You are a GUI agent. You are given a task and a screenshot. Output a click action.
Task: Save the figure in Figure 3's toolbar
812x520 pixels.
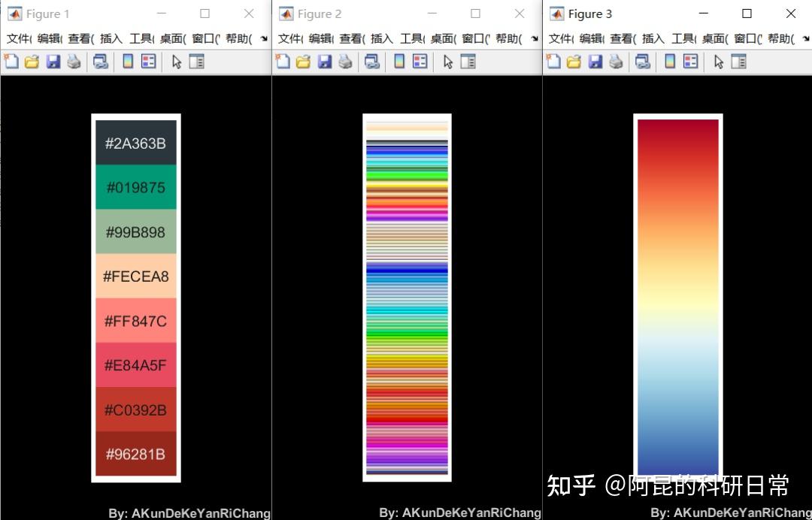[594, 62]
